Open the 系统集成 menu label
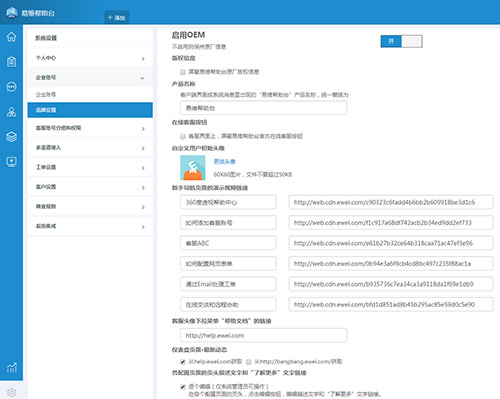The height and width of the screenshot is (399, 500). tap(46, 226)
